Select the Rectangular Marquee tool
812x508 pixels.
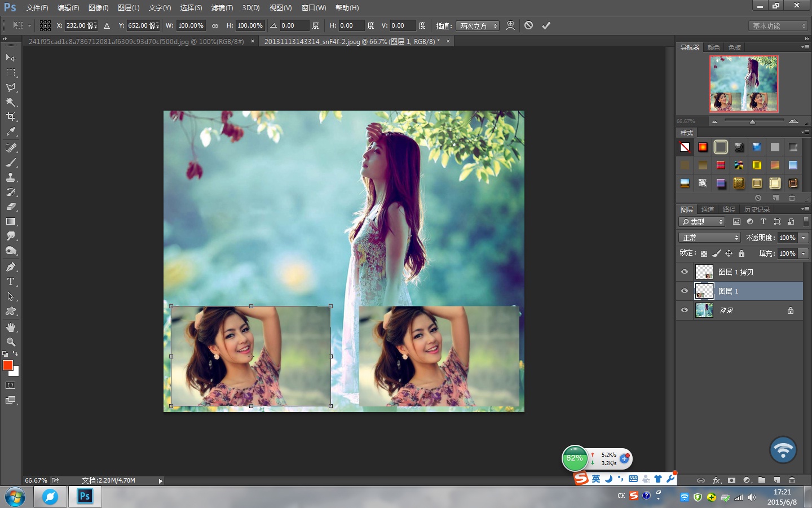pyautogui.click(x=11, y=73)
